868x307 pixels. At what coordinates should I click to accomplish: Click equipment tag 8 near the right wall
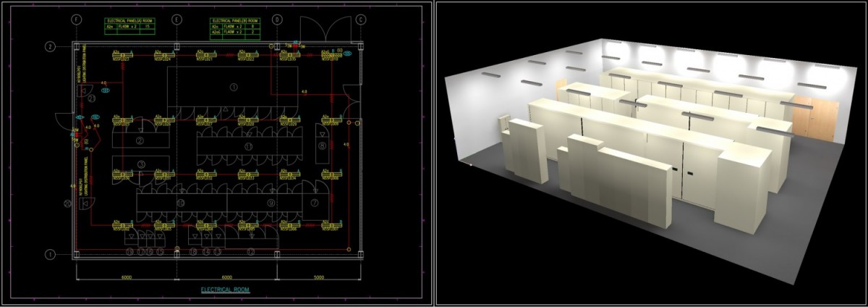tap(321, 146)
